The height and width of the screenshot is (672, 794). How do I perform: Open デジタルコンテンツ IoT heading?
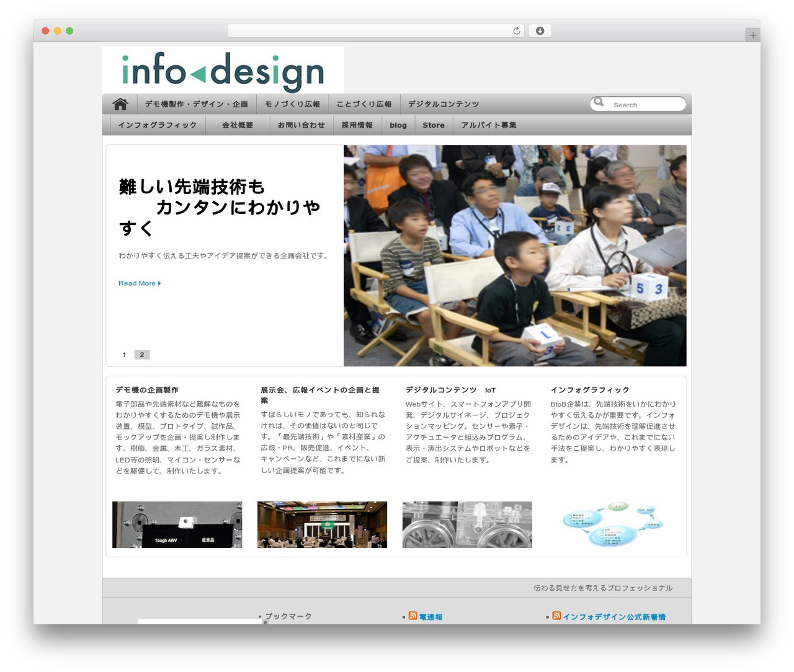point(450,390)
